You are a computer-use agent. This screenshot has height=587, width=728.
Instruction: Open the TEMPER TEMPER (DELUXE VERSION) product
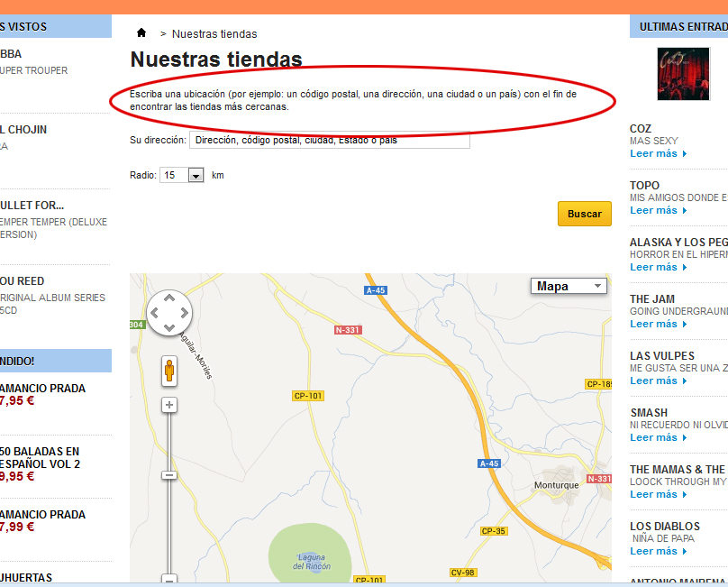pyautogui.click(x=53, y=228)
